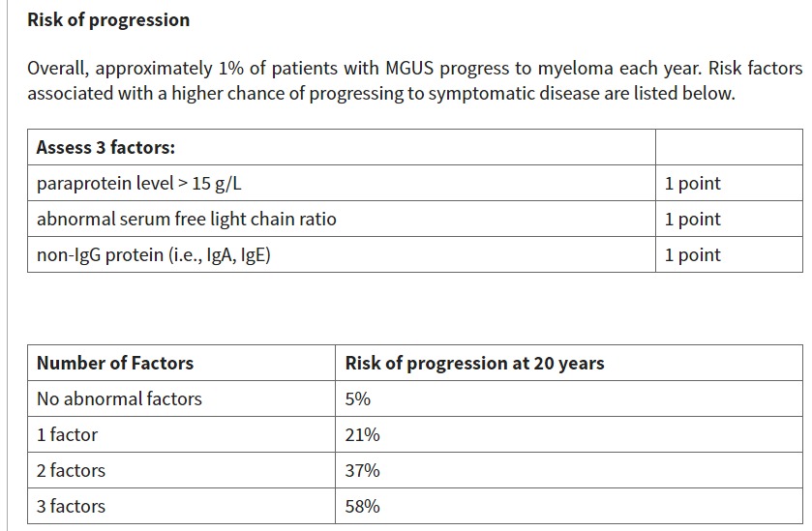The image size is (812, 531).
Task: Select 'abnormal serum free light chain ratio' cell
Action: point(187,220)
